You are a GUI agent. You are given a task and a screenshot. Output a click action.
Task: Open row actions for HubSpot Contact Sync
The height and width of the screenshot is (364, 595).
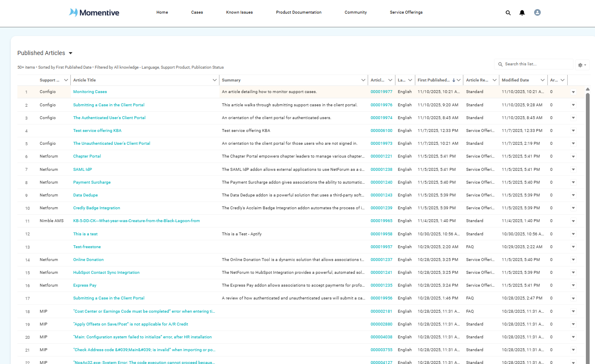click(573, 273)
